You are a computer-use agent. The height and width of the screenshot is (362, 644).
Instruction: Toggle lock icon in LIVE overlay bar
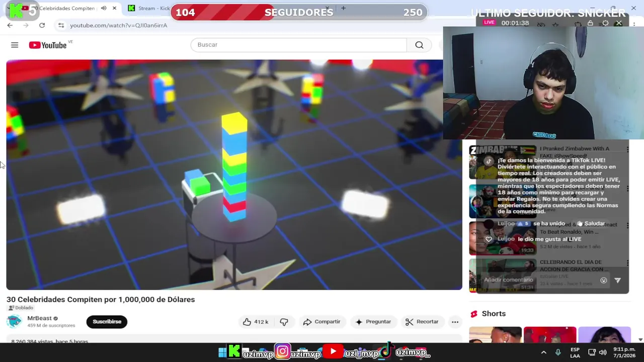click(x=590, y=24)
